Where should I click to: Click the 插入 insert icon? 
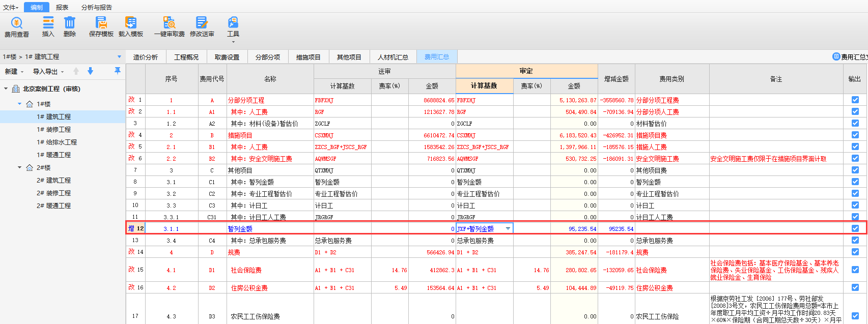(48, 23)
